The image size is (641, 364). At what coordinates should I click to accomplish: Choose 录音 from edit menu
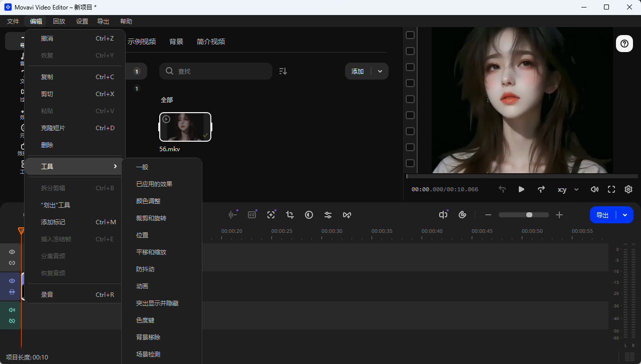73,294
